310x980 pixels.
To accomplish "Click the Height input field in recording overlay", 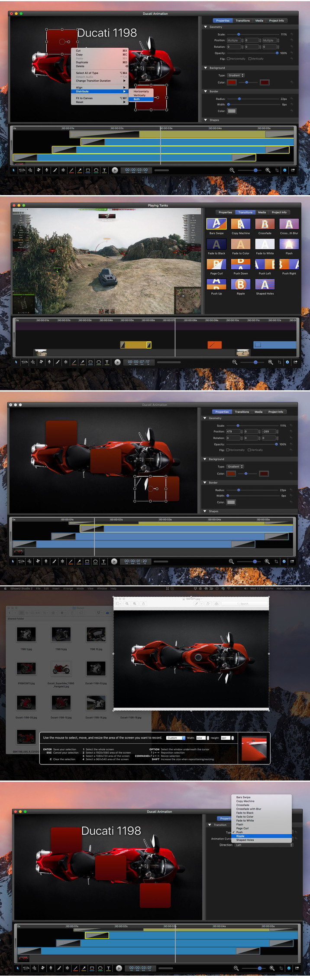I will tap(226, 738).
